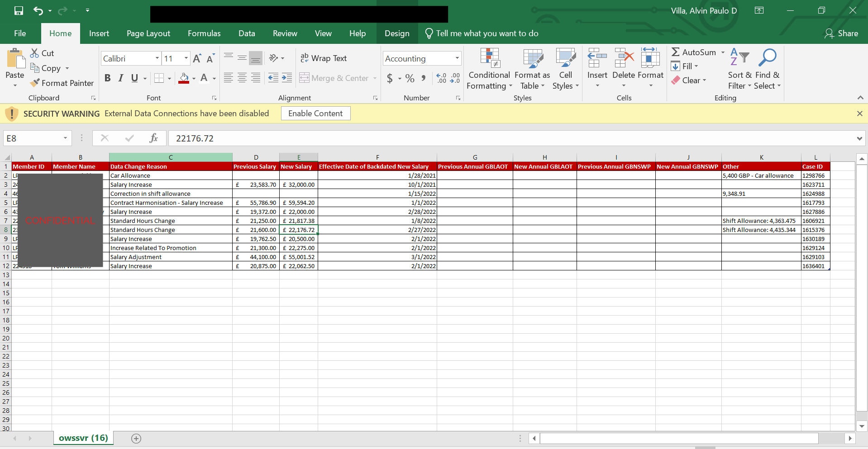The height and width of the screenshot is (449, 868).
Task: Apply Percent Style formatting
Action: click(410, 78)
